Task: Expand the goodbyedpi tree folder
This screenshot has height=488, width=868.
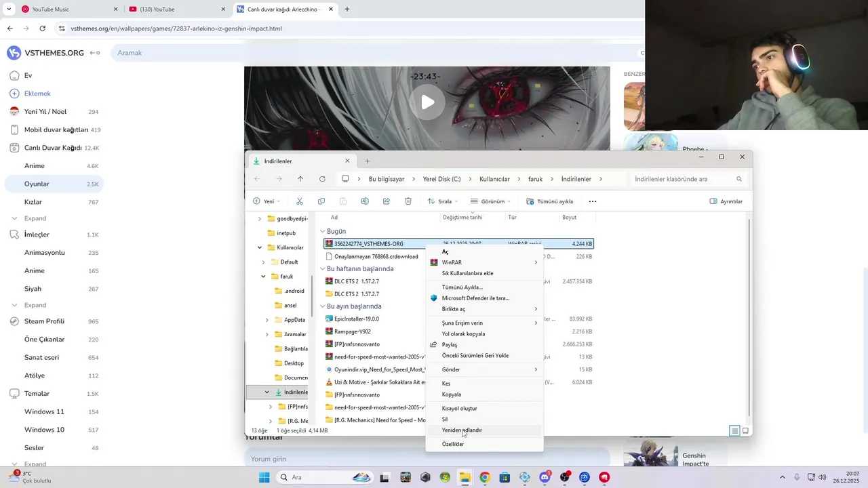Action: (x=260, y=219)
